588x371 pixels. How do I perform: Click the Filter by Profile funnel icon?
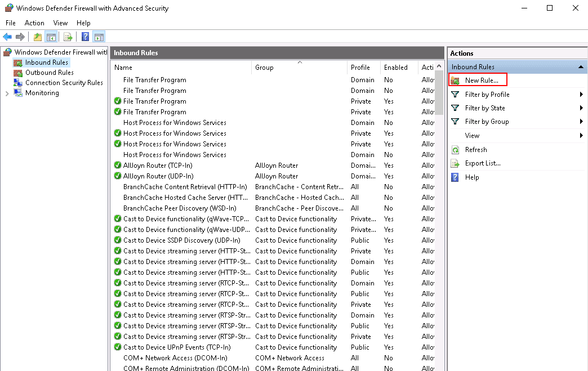click(x=455, y=95)
